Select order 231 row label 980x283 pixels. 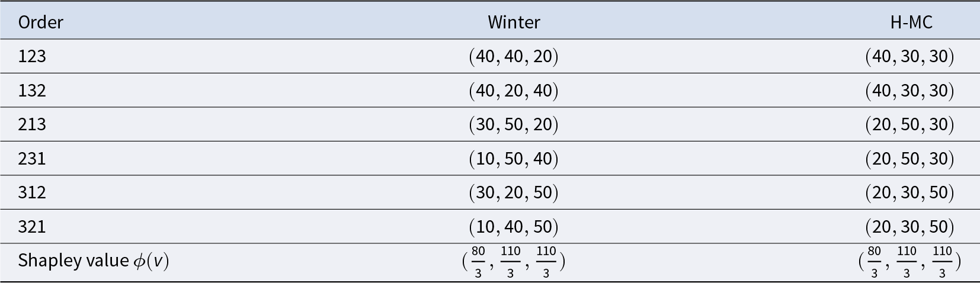tap(32, 159)
